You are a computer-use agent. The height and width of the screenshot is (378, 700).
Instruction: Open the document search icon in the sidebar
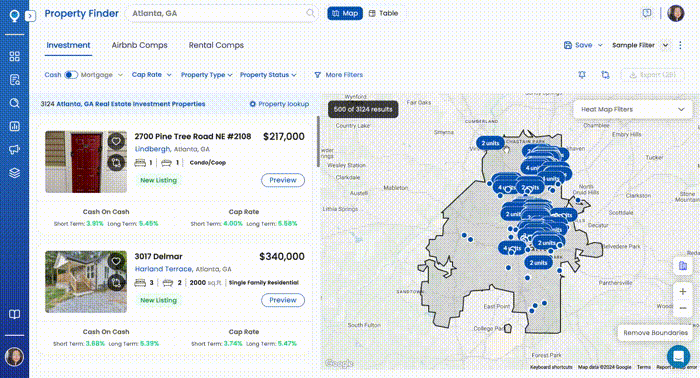coord(14,80)
